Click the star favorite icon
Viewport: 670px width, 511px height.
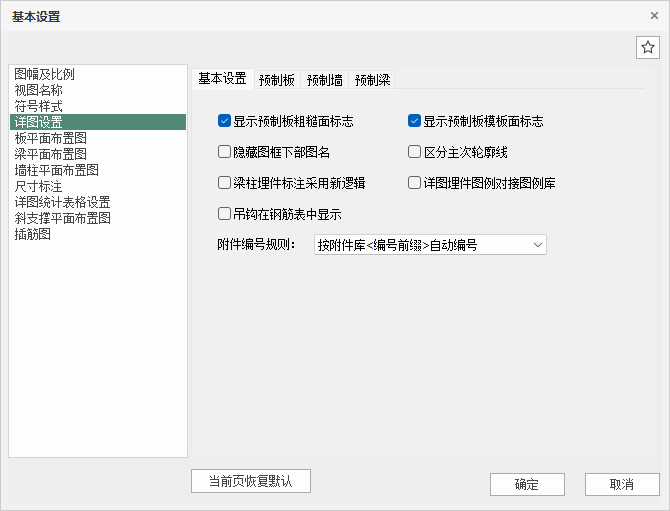(x=647, y=48)
